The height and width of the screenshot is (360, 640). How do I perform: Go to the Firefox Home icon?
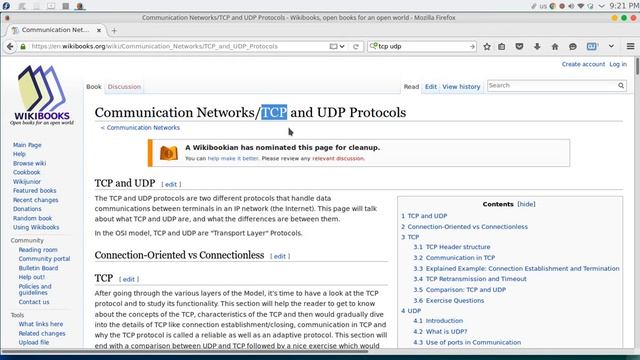pyautogui.click(x=555, y=47)
